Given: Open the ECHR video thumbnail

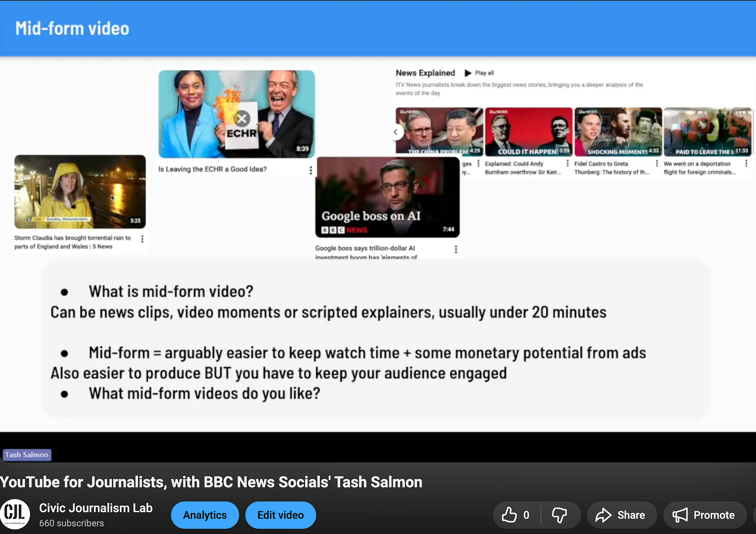Looking at the screenshot, I should point(237,114).
